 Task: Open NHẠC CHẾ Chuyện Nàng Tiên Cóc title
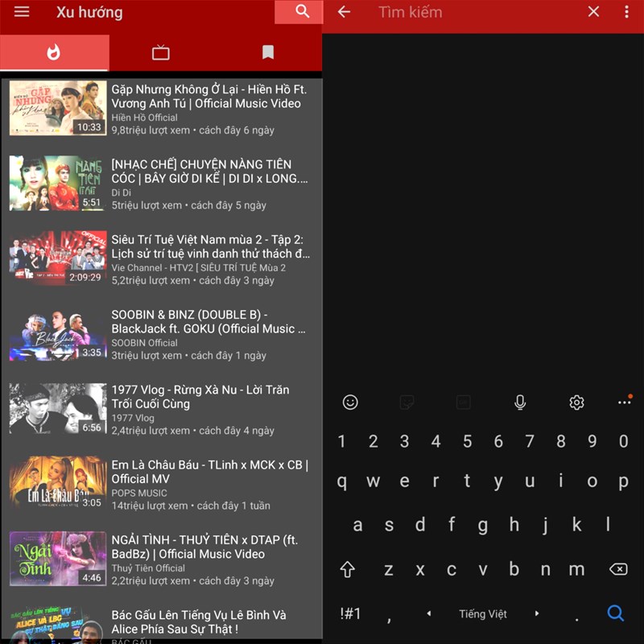(209, 171)
